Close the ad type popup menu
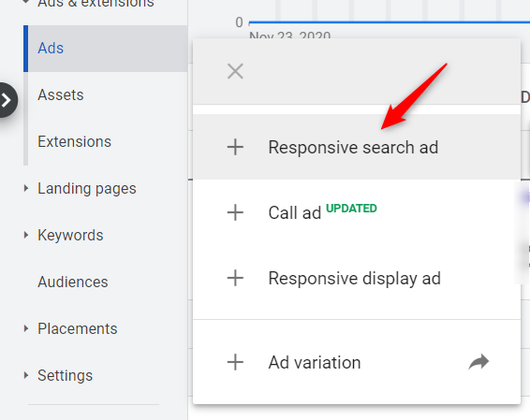This screenshot has width=530, height=420. point(235,71)
